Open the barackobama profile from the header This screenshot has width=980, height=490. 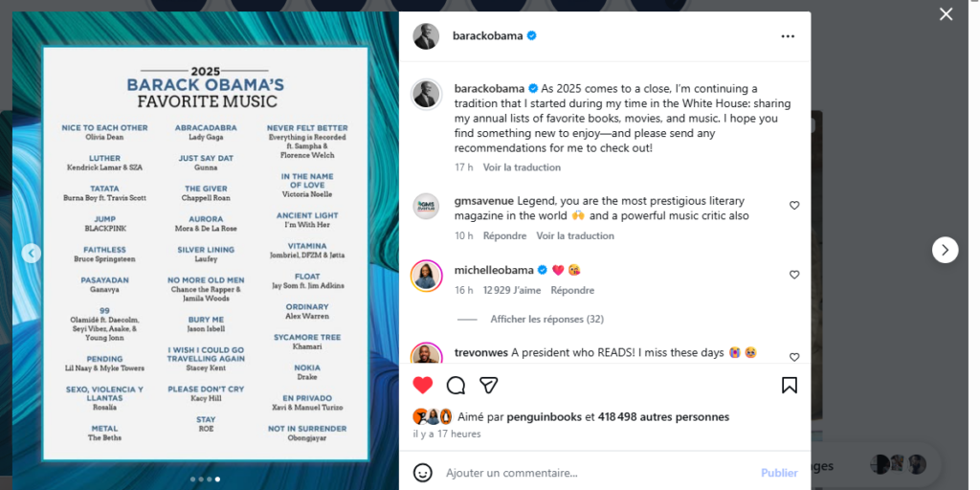pos(487,36)
